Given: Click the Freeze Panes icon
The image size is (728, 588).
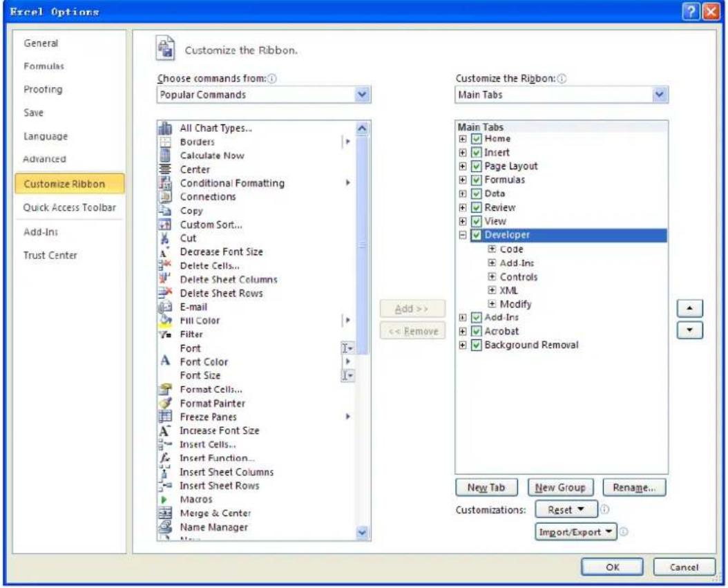Looking at the screenshot, I should pos(165,416).
